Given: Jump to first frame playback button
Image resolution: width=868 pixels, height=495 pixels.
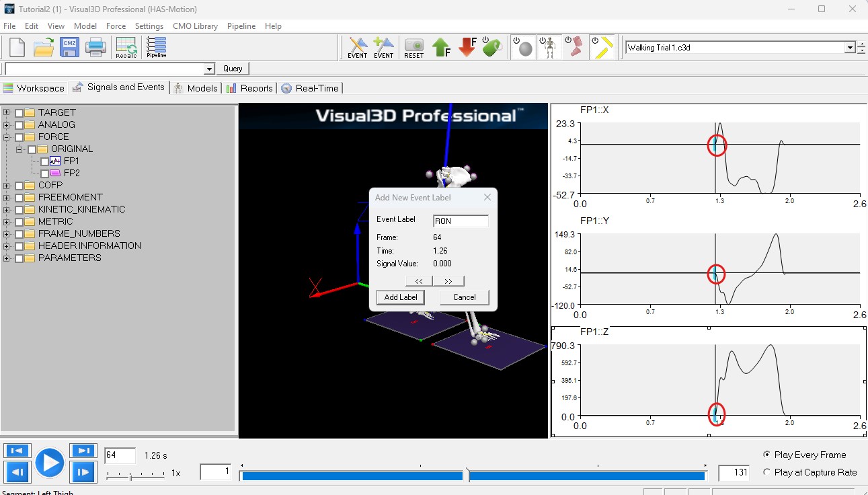Looking at the screenshot, I should [17, 451].
